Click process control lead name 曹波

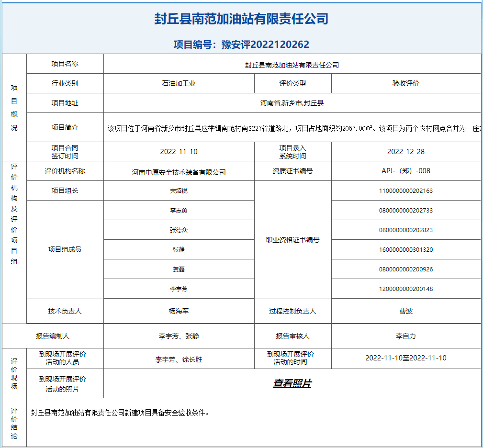point(405,311)
